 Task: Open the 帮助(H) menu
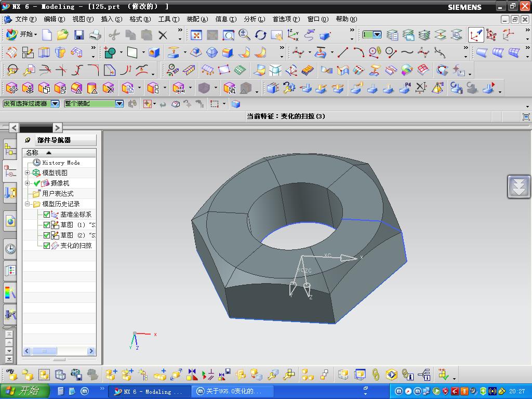(x=346, y=19)
